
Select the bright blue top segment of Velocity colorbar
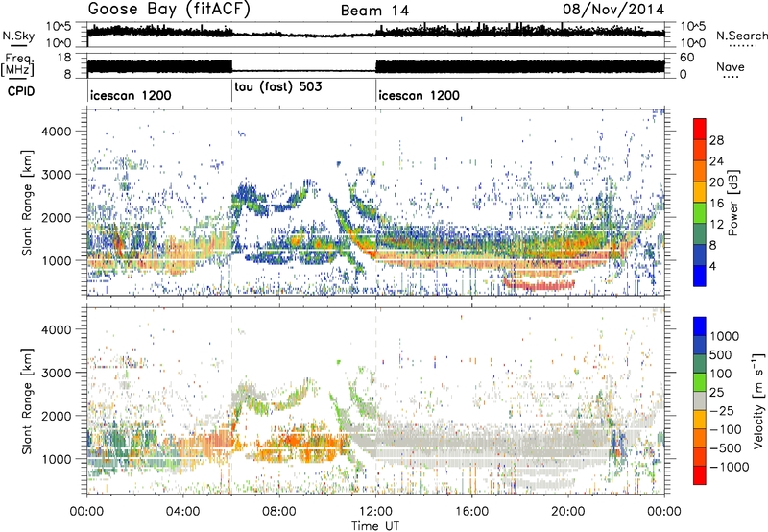[x=700, y=326]
